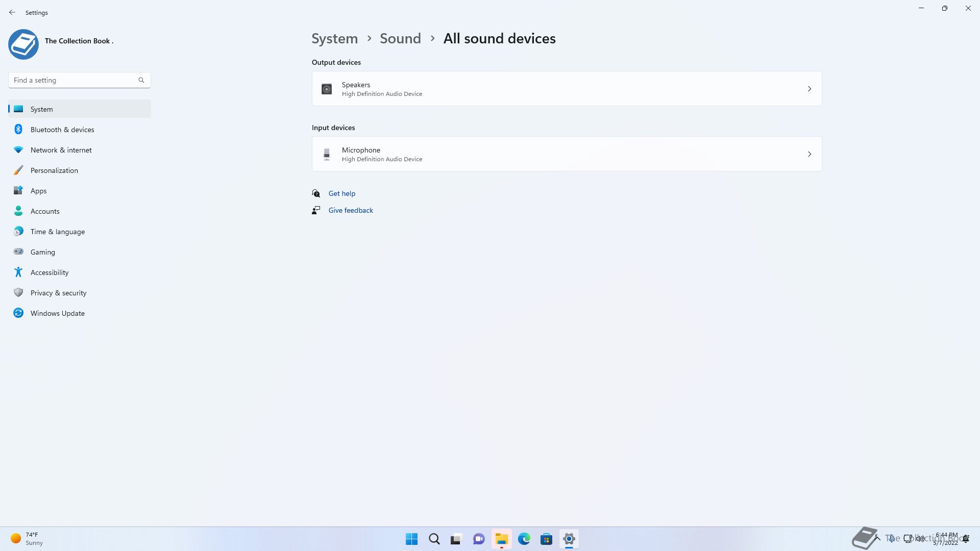Screen dimensions: 980x551
Task: Go to the Sound breadcrumb
Action: click(x=400, y=39)
